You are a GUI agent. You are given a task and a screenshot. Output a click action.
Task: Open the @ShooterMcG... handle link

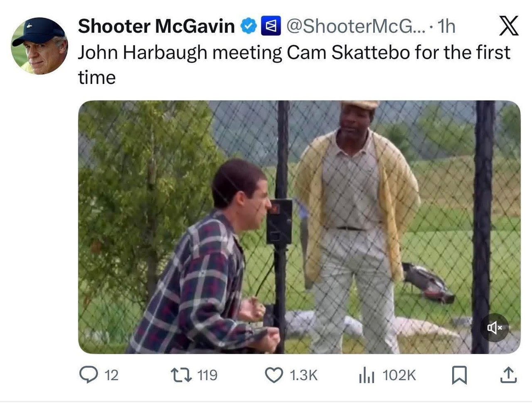coord(356,26)
